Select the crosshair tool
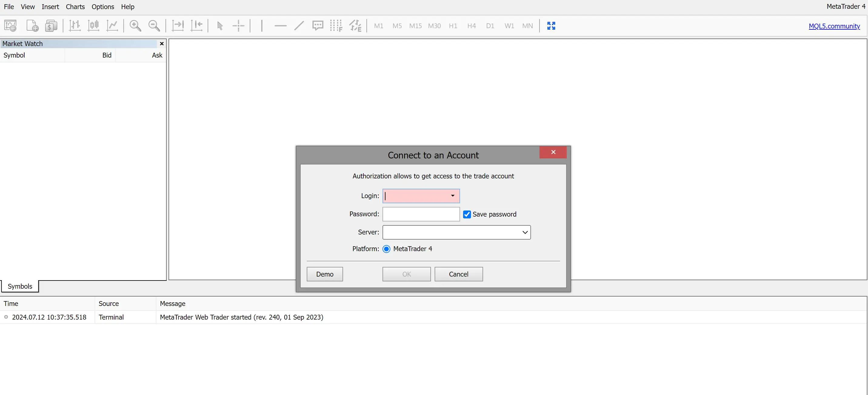The height and width of the screenshot is (395, 868). click(239, 26)
